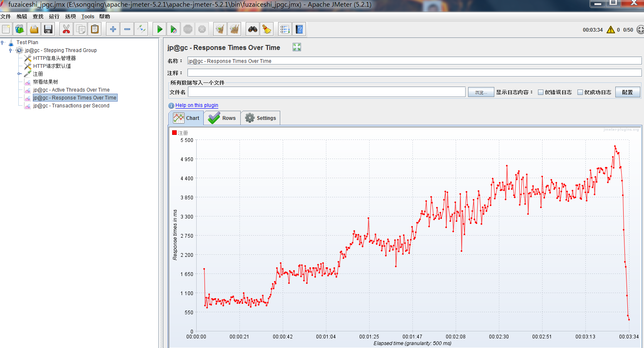Open the Tools menu
This screenshot has height=348, width=644.
click(88, 17)
